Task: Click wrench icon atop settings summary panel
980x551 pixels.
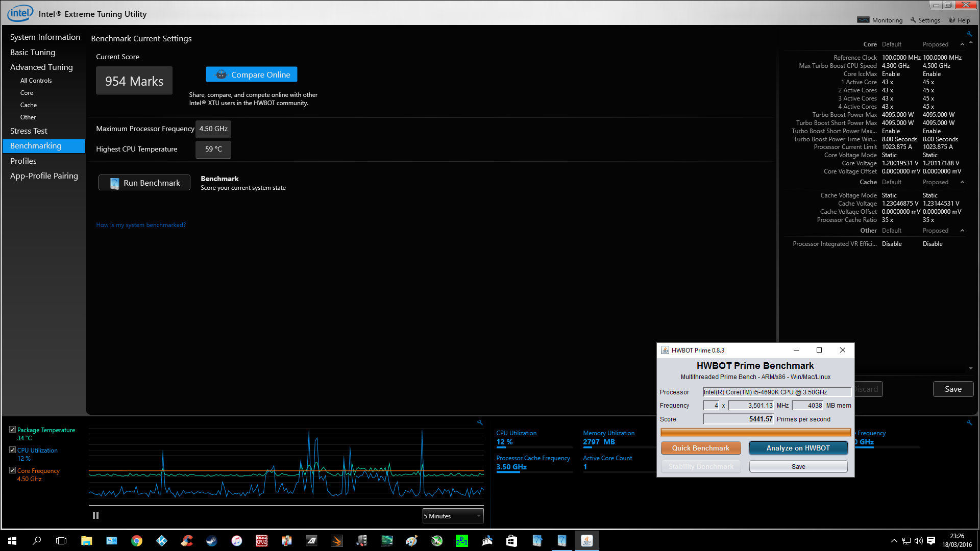Action: click(969, 34)
